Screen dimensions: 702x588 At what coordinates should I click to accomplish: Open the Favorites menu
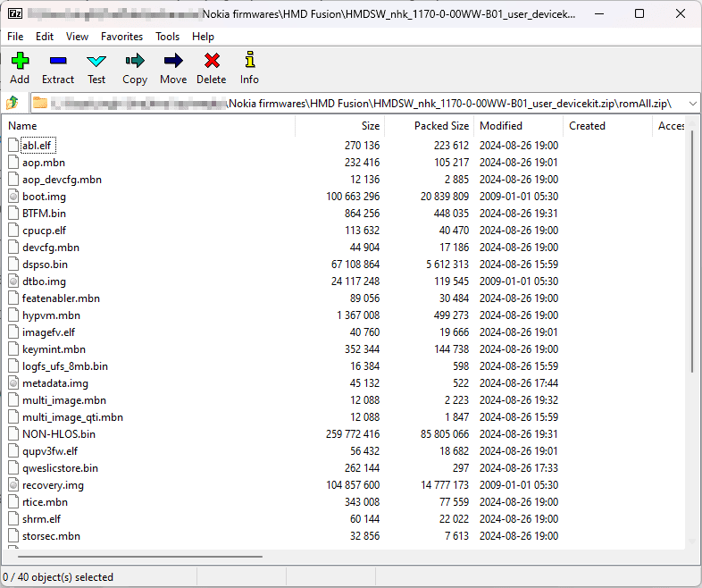point(121,37)
